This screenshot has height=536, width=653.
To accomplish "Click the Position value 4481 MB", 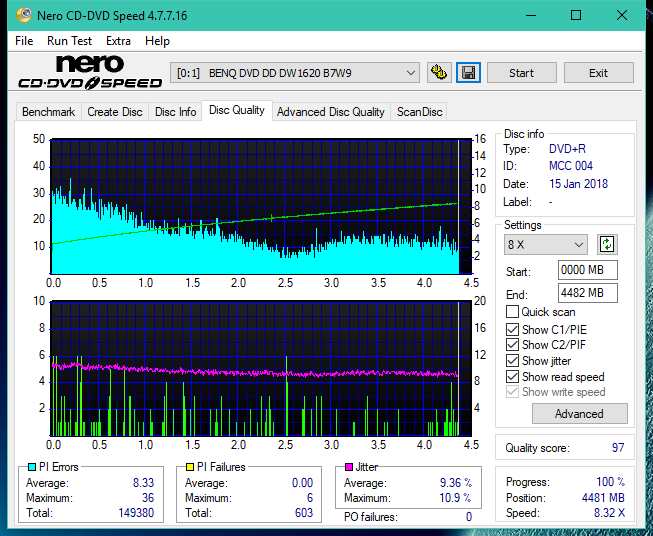I will 603,498.
